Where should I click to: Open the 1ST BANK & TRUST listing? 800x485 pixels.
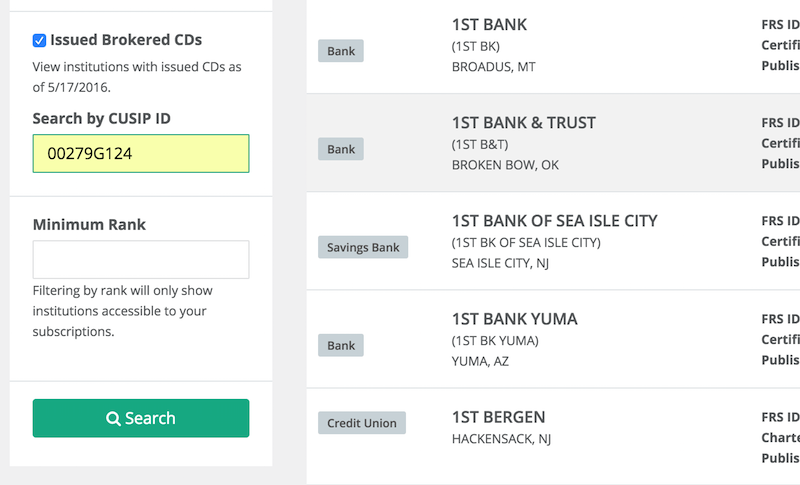523,123
